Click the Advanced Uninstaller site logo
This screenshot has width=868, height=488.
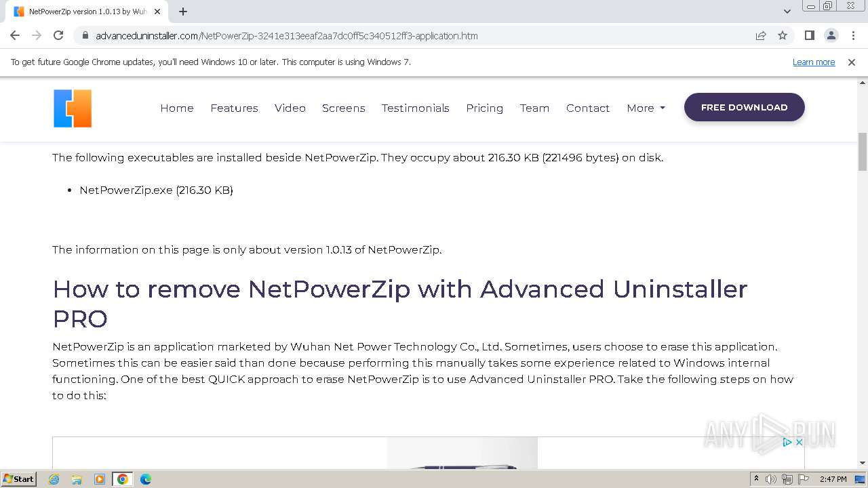pos(73,108)
